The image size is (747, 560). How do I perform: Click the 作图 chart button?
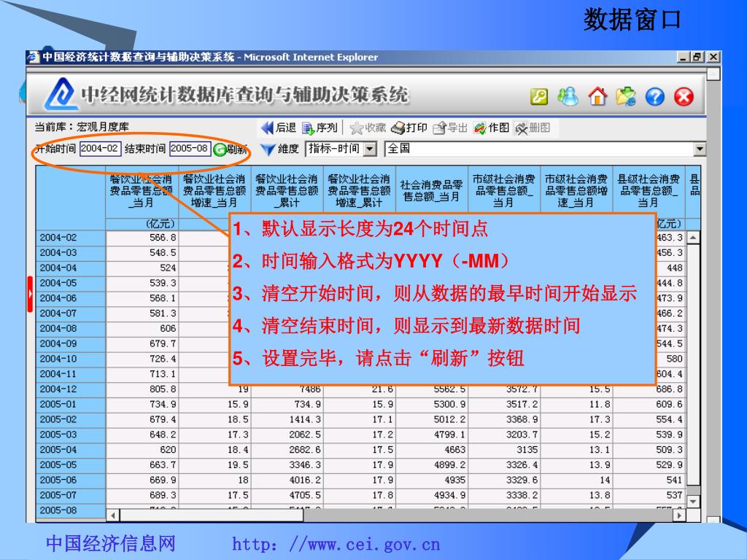point(491,128)
